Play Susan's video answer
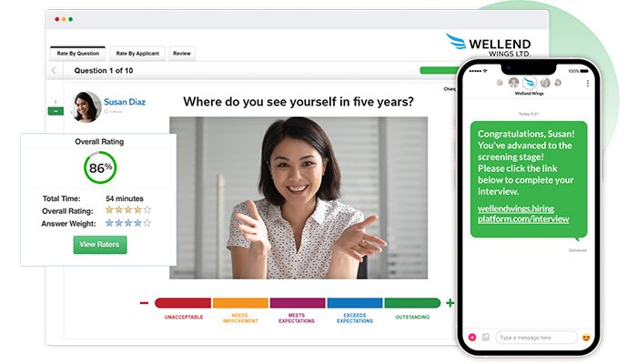The width and height of the screenshot is (637, 364). pyautogui.click(x=298, y=197)
